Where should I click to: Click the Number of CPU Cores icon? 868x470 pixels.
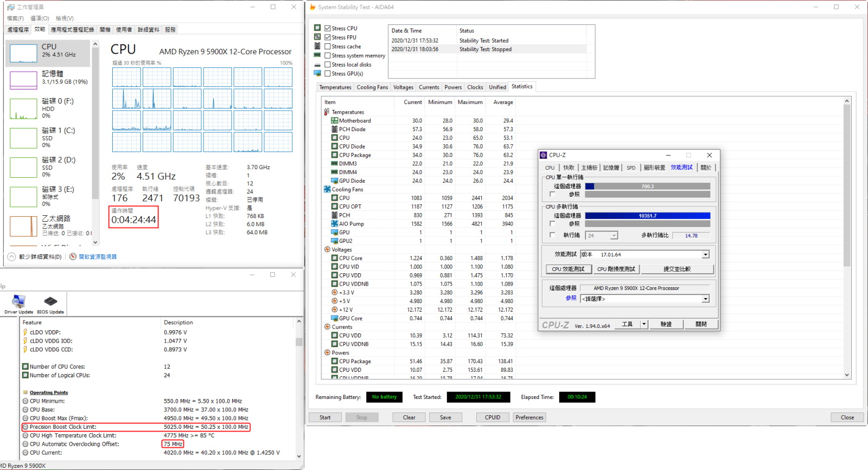[25, 366]
